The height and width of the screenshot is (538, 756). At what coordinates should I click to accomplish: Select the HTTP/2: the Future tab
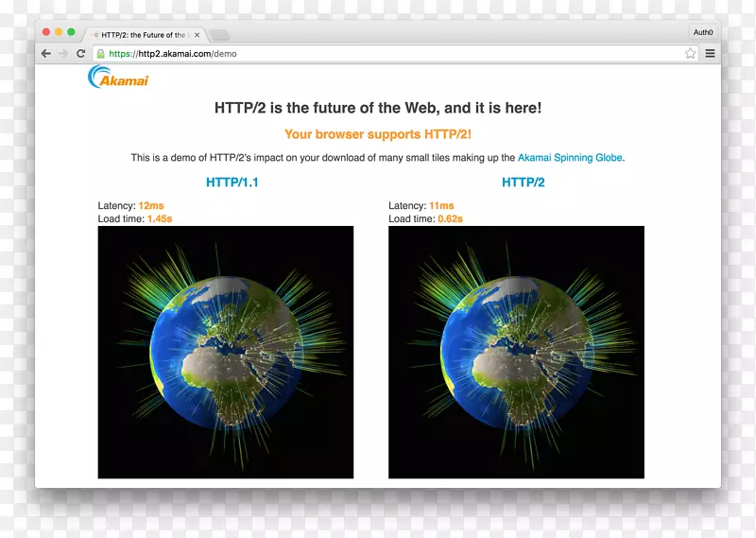(x=146, y=35)
